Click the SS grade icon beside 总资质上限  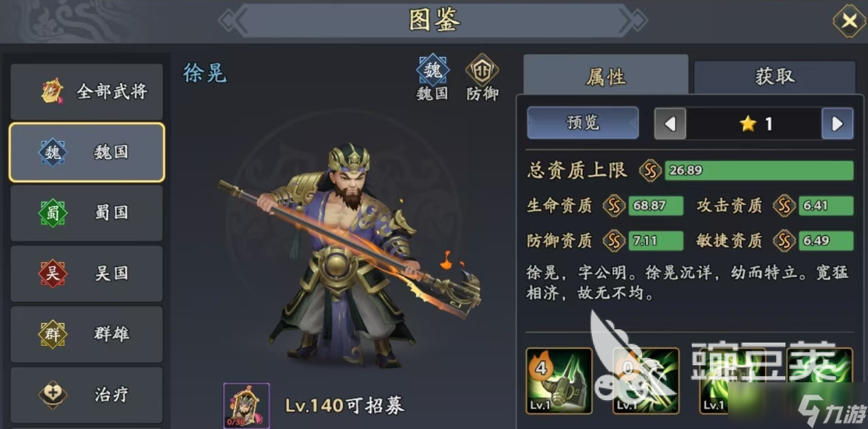point(651,171)
